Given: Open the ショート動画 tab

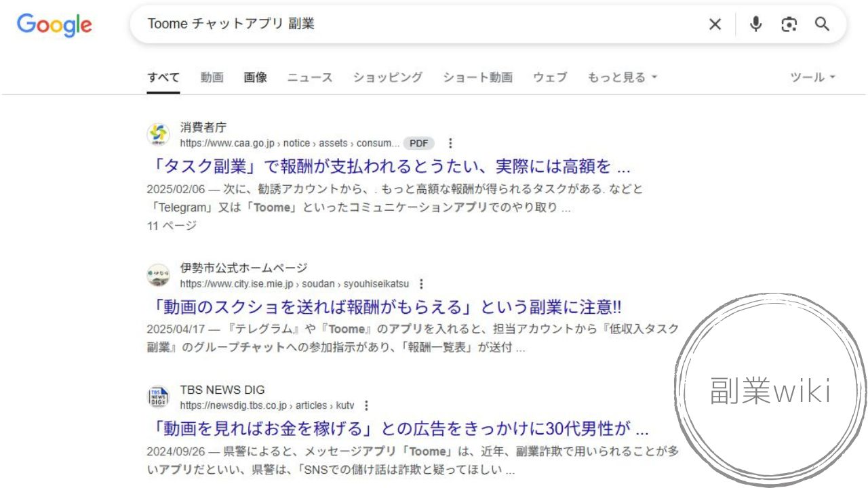Looking at the screenshot, I should 477,77.
